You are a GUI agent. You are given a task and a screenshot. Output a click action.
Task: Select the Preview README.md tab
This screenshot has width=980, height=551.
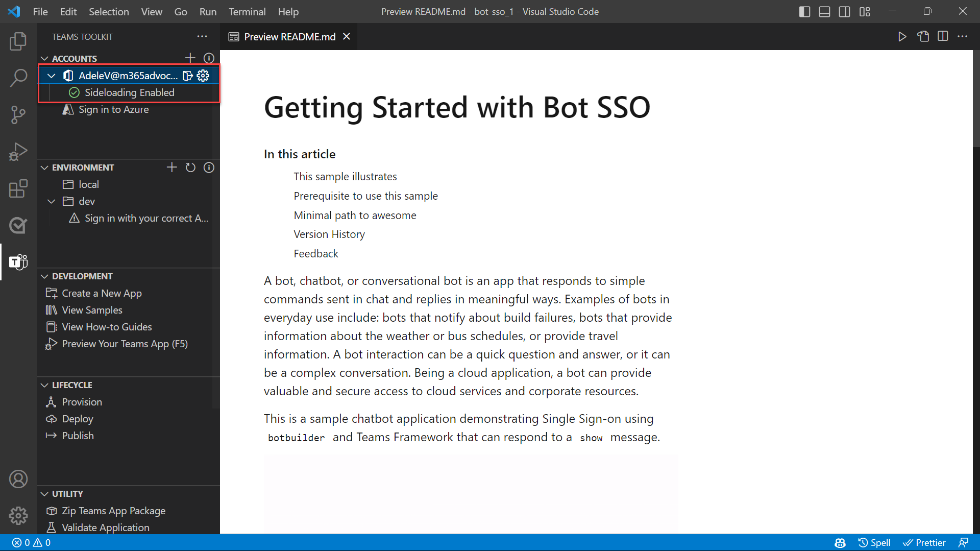pos(289,37)
